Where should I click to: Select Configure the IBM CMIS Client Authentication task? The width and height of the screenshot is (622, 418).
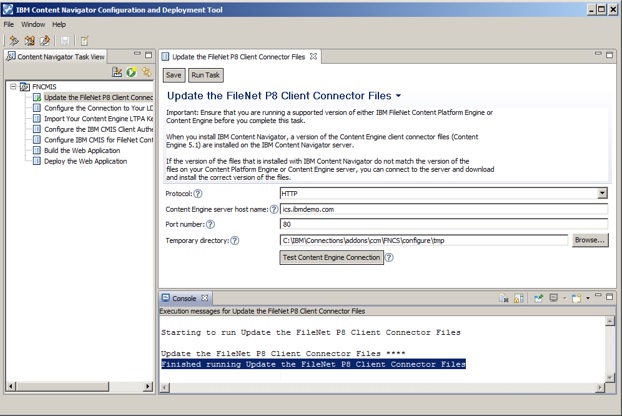point(98,129)
